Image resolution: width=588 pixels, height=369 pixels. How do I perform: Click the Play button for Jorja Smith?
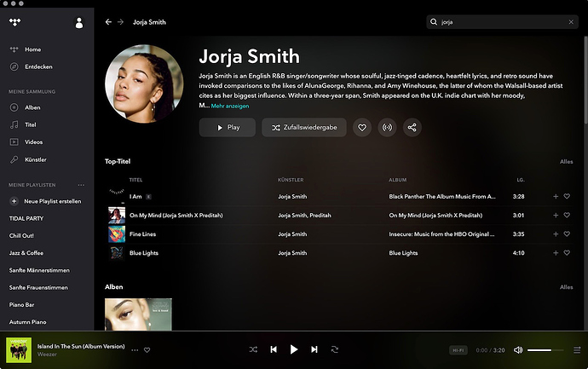228,128
